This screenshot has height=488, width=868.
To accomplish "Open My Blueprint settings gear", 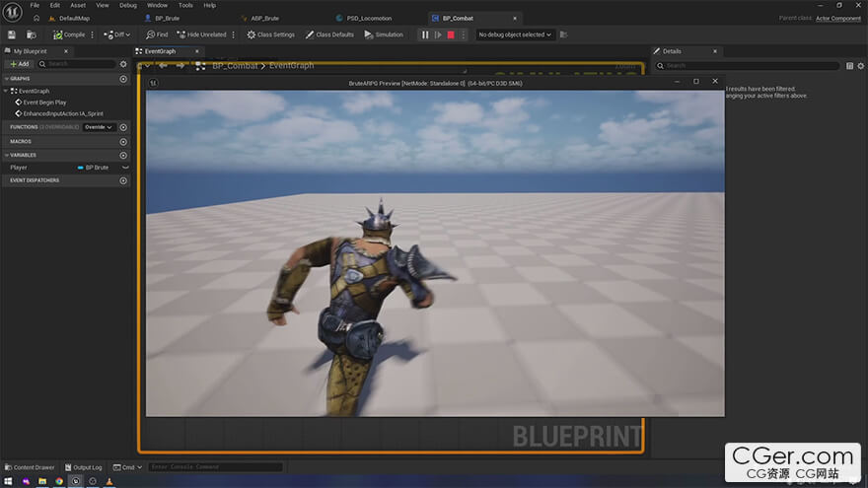I will point(123,64).
